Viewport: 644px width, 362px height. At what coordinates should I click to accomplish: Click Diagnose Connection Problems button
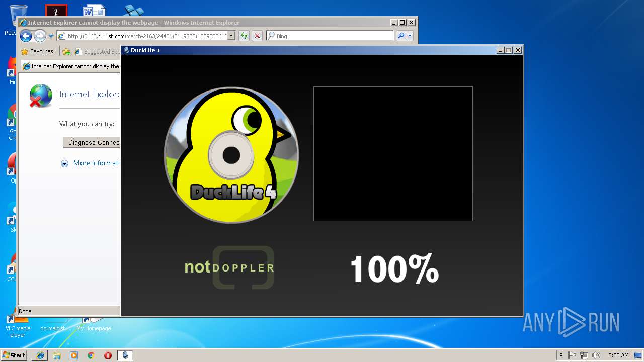pos(92,142)
